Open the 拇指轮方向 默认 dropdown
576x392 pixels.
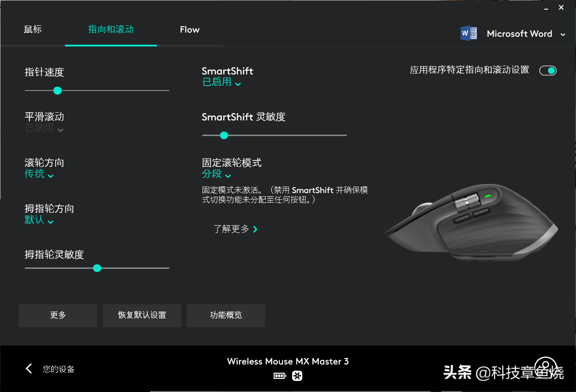pos(39,220)
